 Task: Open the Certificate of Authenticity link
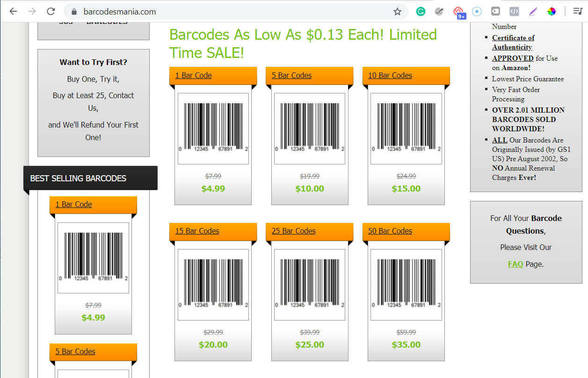click(x=513, y=42)
